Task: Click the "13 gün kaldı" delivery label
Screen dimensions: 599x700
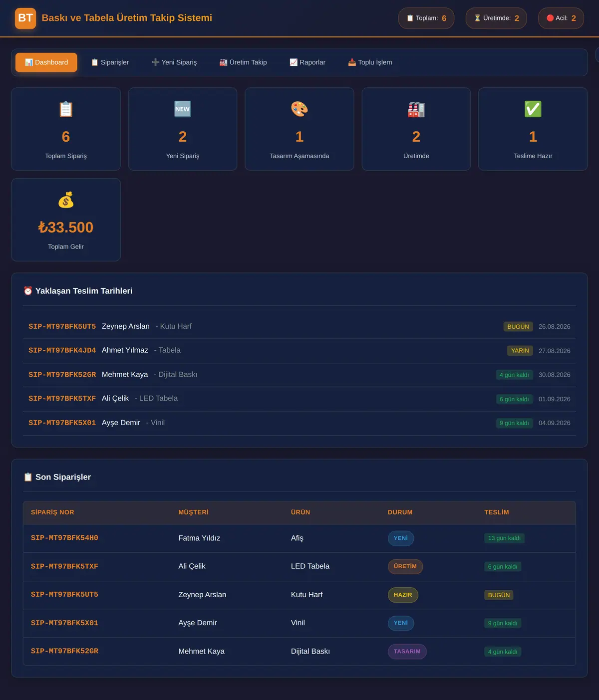Action: [504, 538]
